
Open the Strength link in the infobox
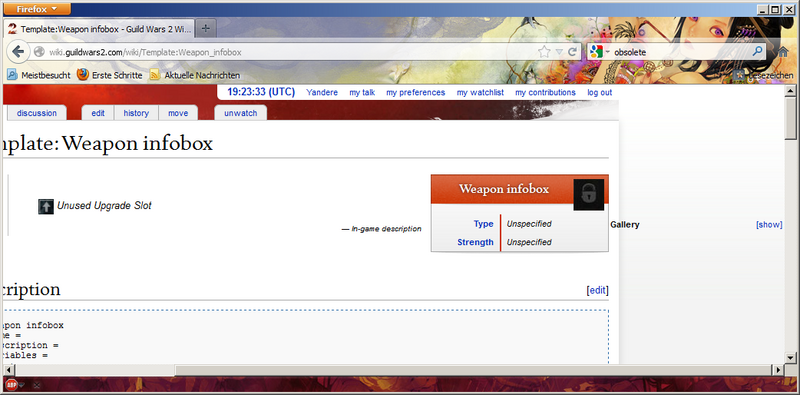(x=475, y=242)
